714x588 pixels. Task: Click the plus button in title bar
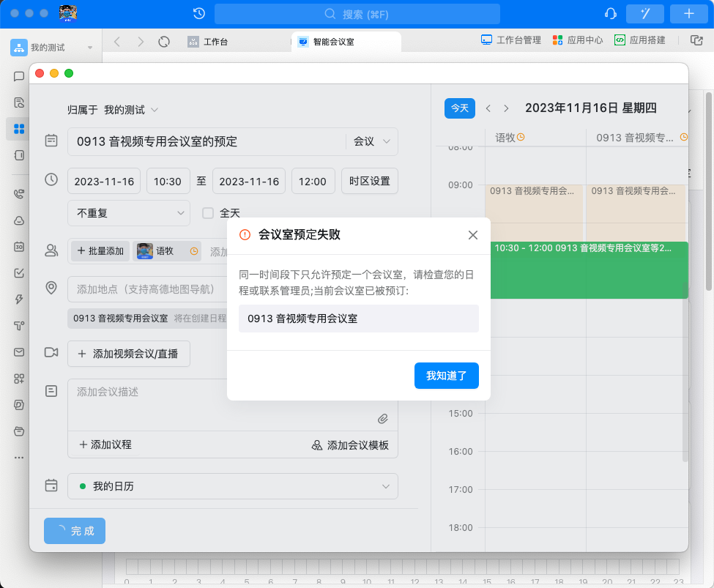[688, 14]
